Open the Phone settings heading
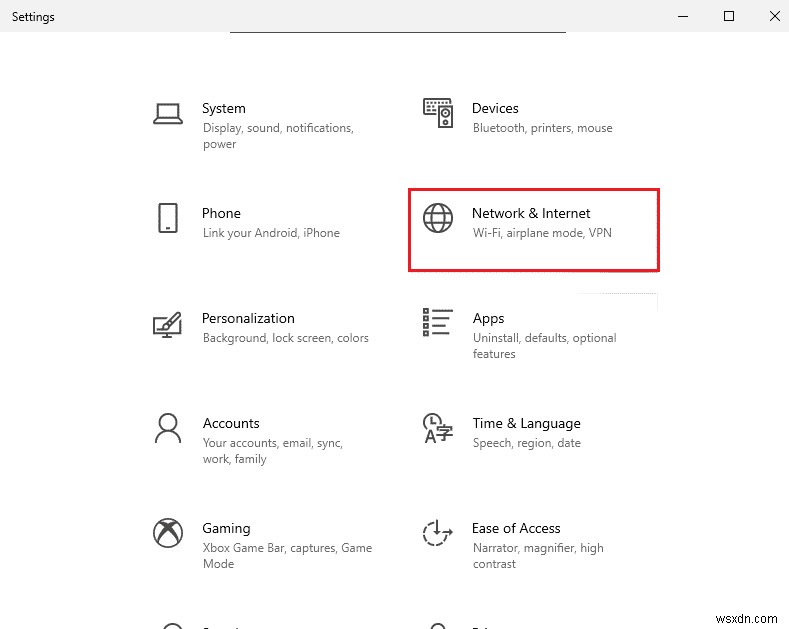 (221, 213)
